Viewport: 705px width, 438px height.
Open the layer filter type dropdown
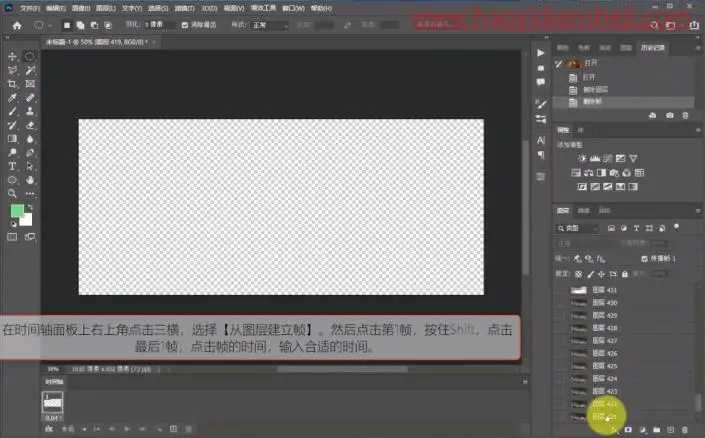pyautogui.click(x=577, y=228)
